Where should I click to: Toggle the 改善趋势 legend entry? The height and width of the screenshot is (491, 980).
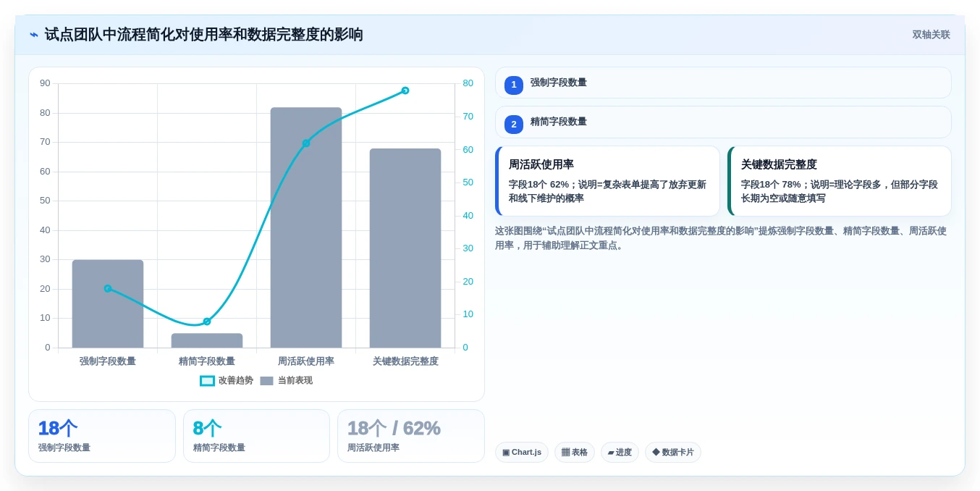(227, 380)
